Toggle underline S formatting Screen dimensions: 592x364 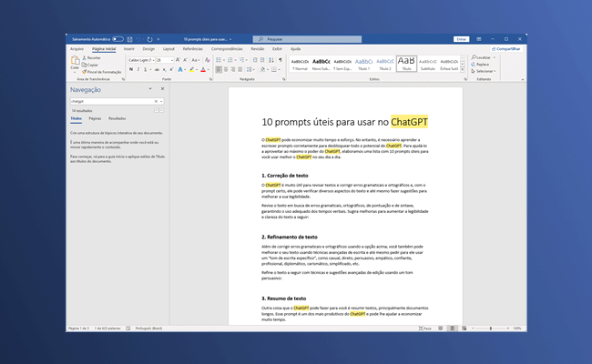pyautogui.click(x=145, y=69)
